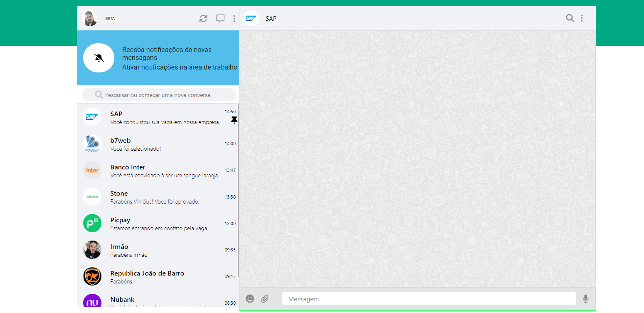
Task: Click the orange Inter avatar
Action: 92,170
